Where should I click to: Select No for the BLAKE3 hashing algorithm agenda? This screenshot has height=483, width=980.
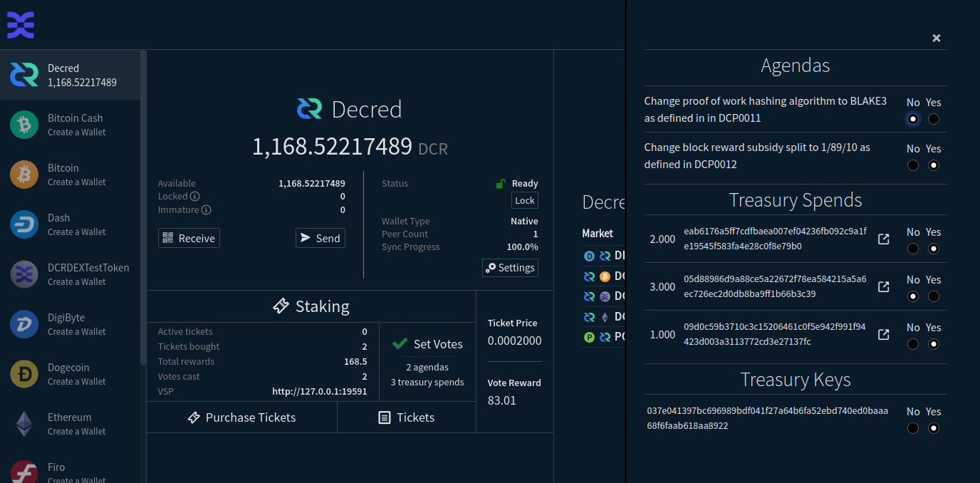(912, 119)
